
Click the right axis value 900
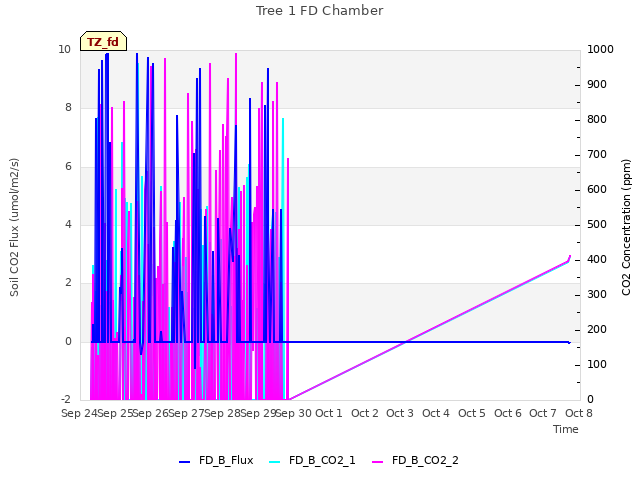point(597,84)
